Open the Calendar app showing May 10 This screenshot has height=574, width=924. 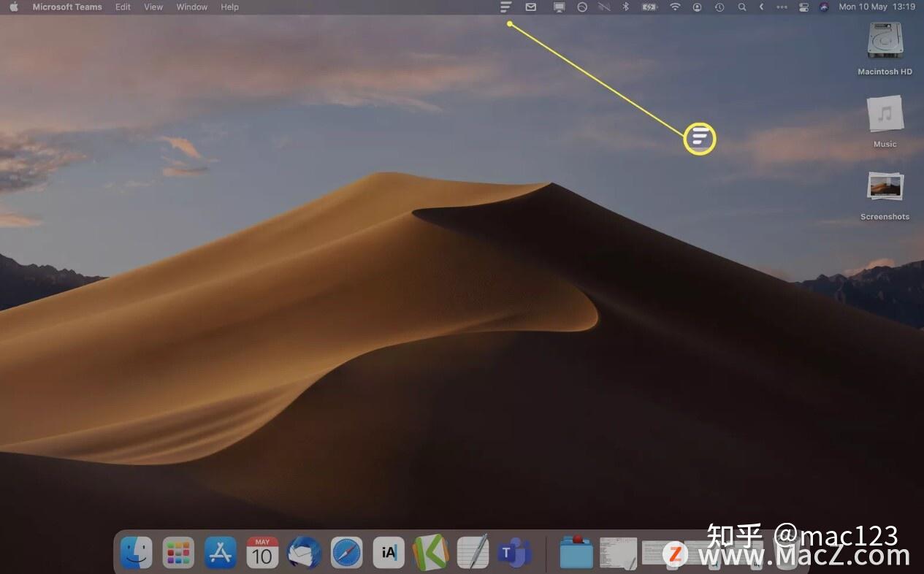(262, 553)
